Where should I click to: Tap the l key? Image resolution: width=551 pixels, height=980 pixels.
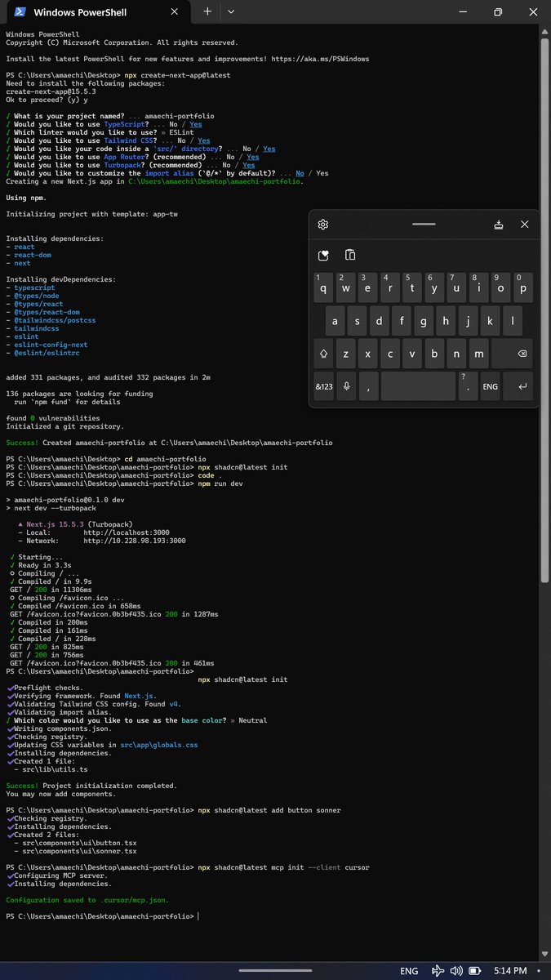511,321
